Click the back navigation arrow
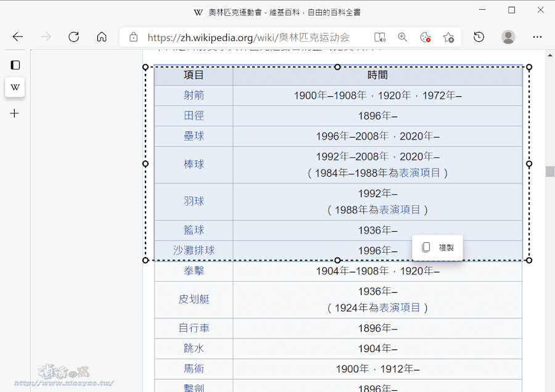Screen dimensions: 555x392 pos(17,37)
